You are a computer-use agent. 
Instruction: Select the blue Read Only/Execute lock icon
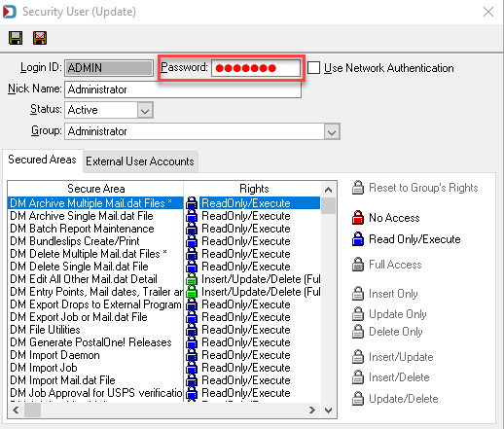pos(358,239)
